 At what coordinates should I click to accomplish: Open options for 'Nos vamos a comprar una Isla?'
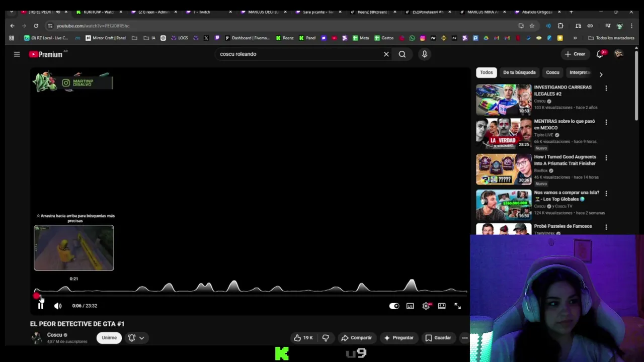pos(606,194)
